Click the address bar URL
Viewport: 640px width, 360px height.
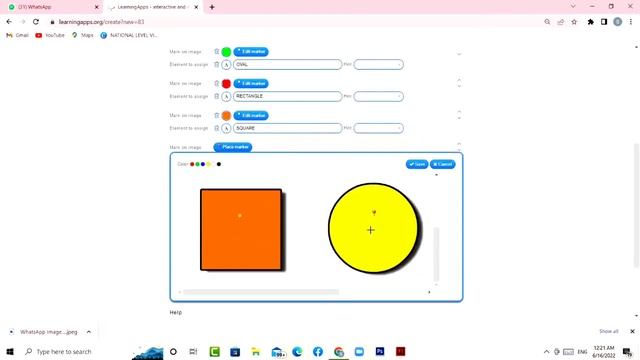point(101,22)
